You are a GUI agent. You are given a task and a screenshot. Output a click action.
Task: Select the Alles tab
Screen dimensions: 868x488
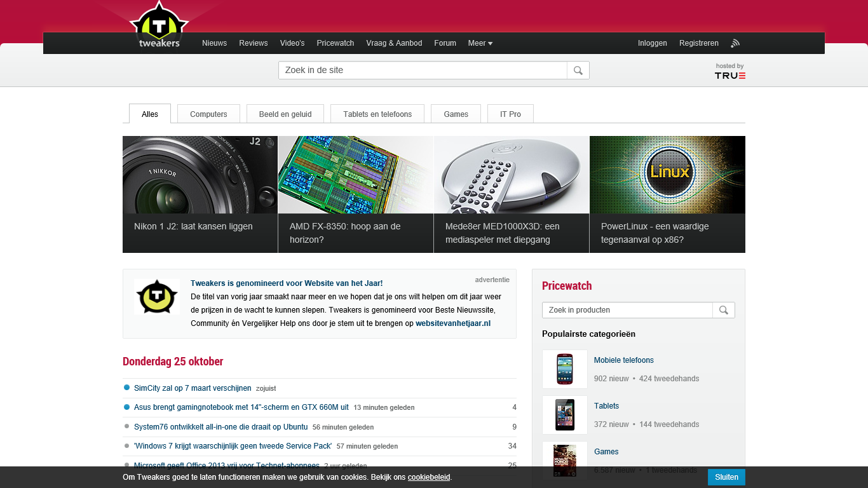click(150, 114)
